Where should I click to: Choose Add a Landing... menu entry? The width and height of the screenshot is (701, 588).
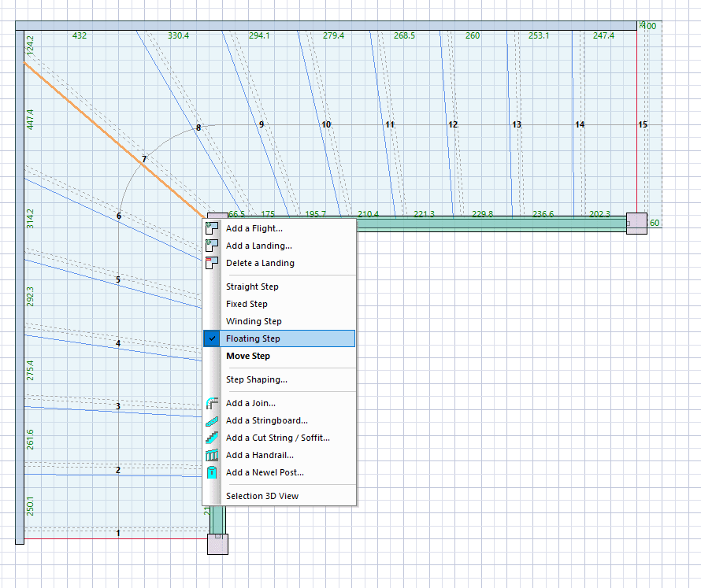(280, 246)
